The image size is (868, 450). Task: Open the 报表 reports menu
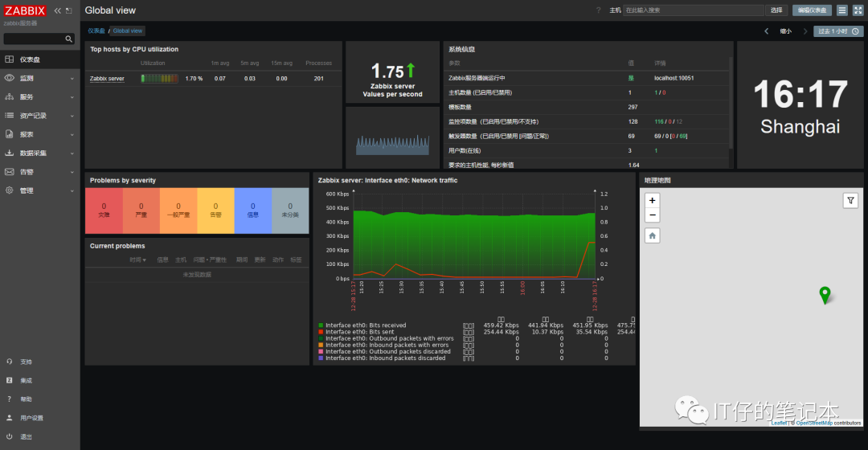40,134
